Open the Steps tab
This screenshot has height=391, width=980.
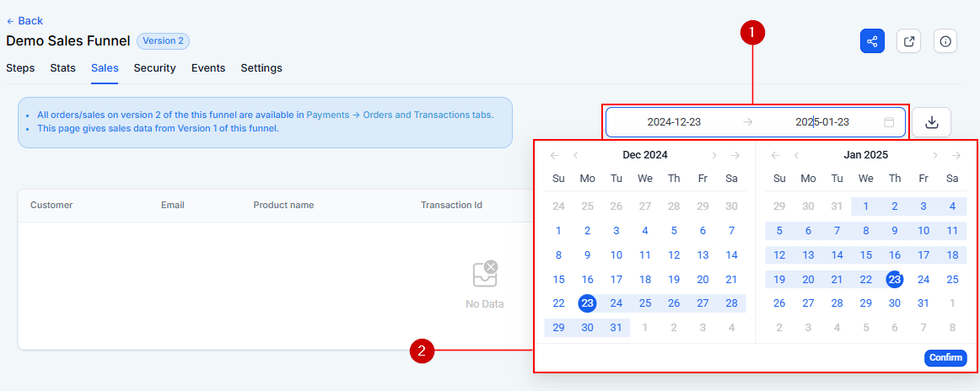coord(20,68)
